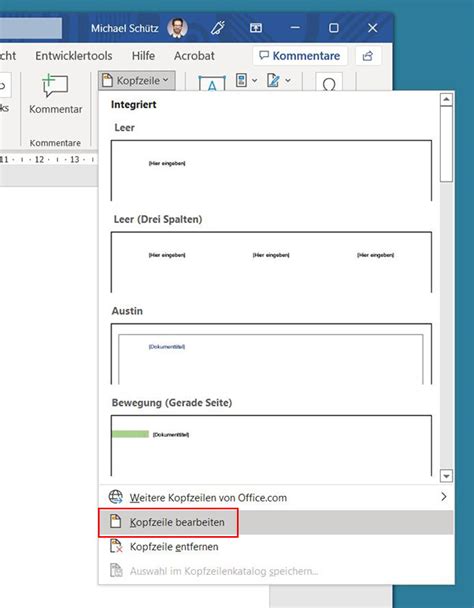Pick the Leer (Drei Spalten) header preview
This screenshot has width=474, height=608.
[271, 262]
